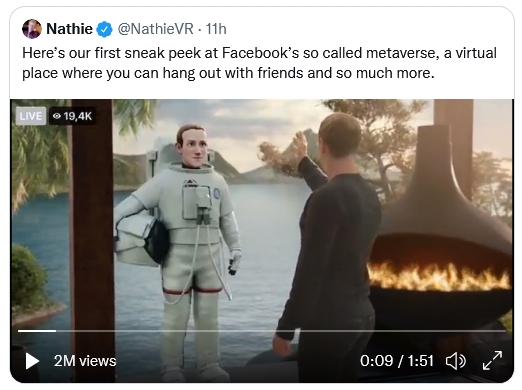Click the 11h timestamp of the tweet
The image size is (522, 390).
[x=216, y=29]
